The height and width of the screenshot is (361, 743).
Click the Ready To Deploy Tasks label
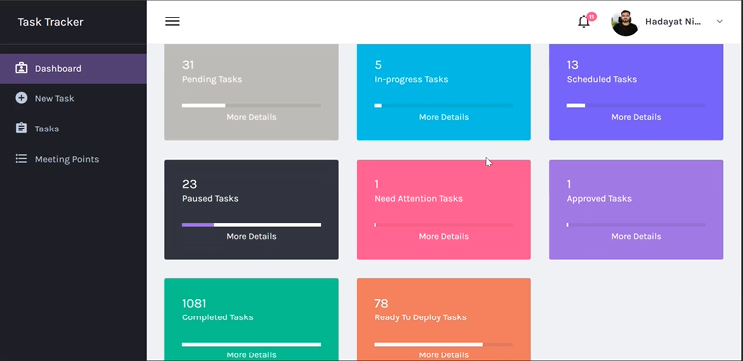coord(420,317)
